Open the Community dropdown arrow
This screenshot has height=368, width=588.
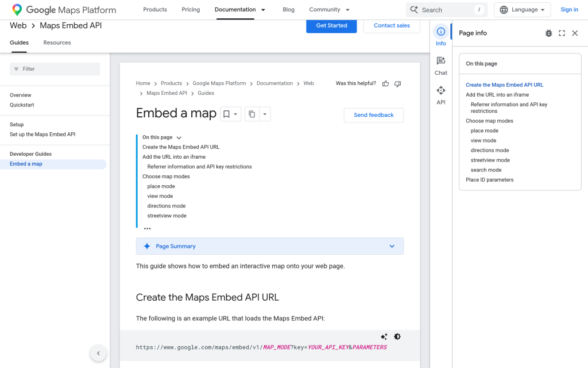coord(347,10)
